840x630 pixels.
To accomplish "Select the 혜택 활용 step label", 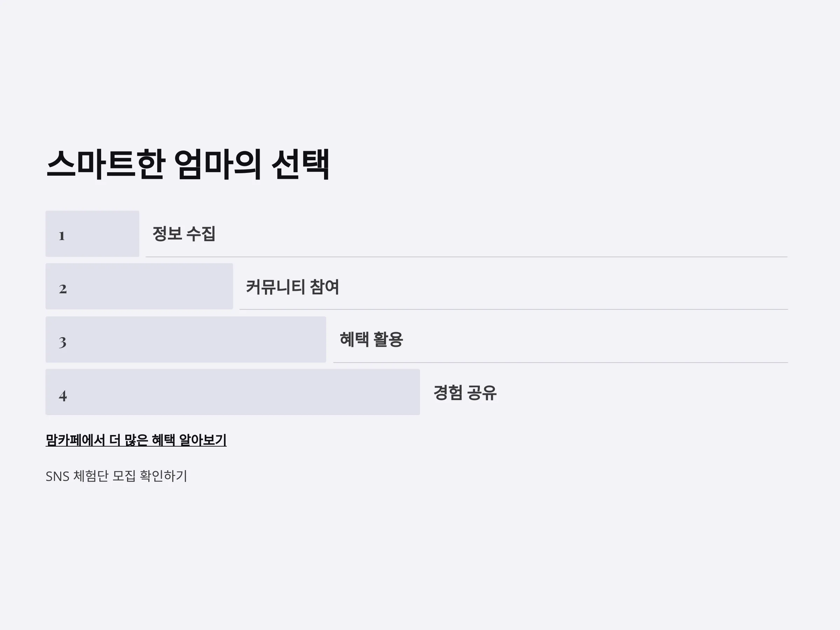I will pos(371,339).
